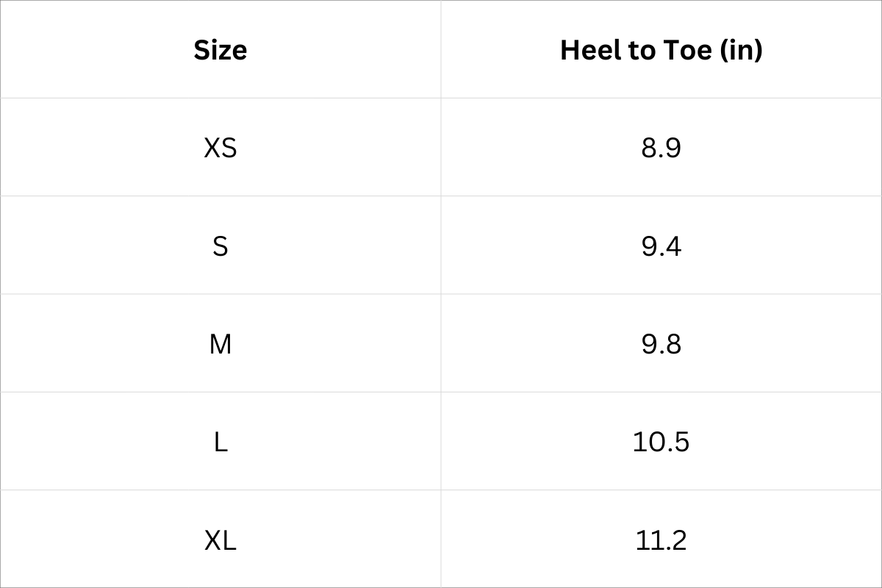Click the Size column header
This screenshot has height=588, width=882.
pyautogui.click(x=220, y=50)
